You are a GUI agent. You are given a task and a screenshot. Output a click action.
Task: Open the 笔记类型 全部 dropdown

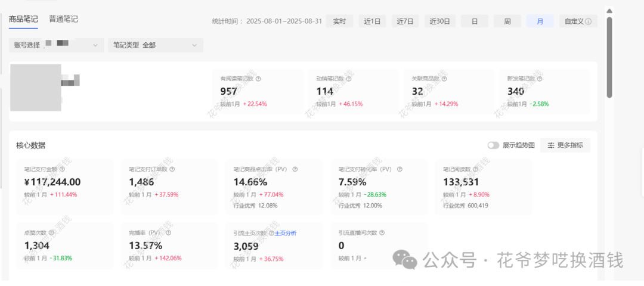(x=156, y=45)
